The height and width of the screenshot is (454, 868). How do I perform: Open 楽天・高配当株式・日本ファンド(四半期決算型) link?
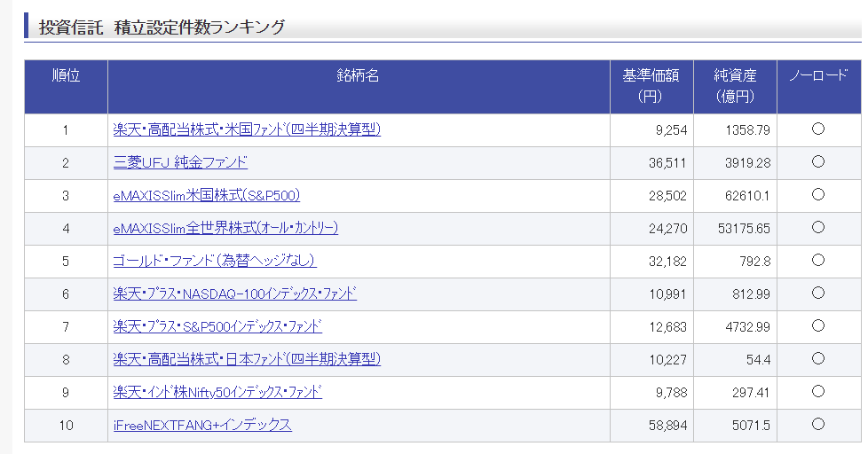tap(247, 359)
